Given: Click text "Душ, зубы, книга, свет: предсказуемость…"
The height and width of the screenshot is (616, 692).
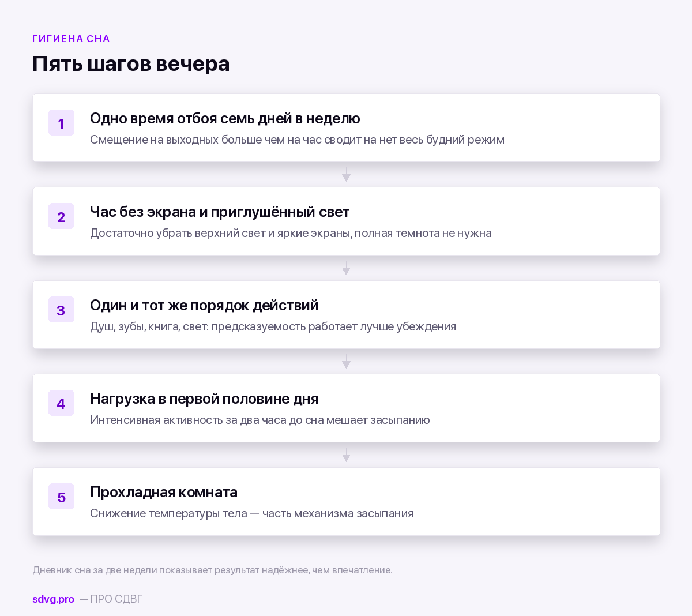Looking at the screenshot, I should pos(273,326).
